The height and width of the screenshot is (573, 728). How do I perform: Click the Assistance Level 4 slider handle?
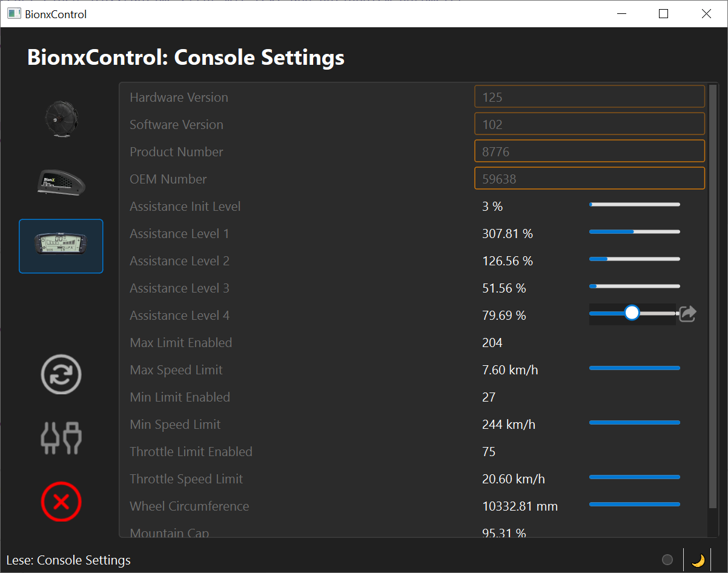pyautogui.click(x=632, y=313)
